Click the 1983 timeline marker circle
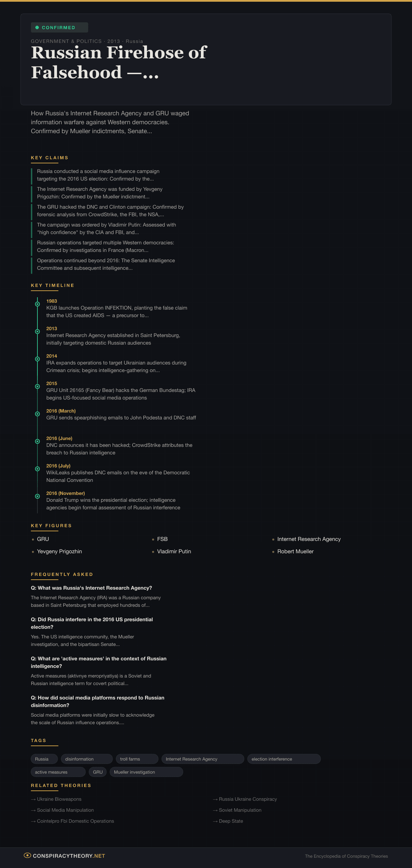 click(37, 304)
